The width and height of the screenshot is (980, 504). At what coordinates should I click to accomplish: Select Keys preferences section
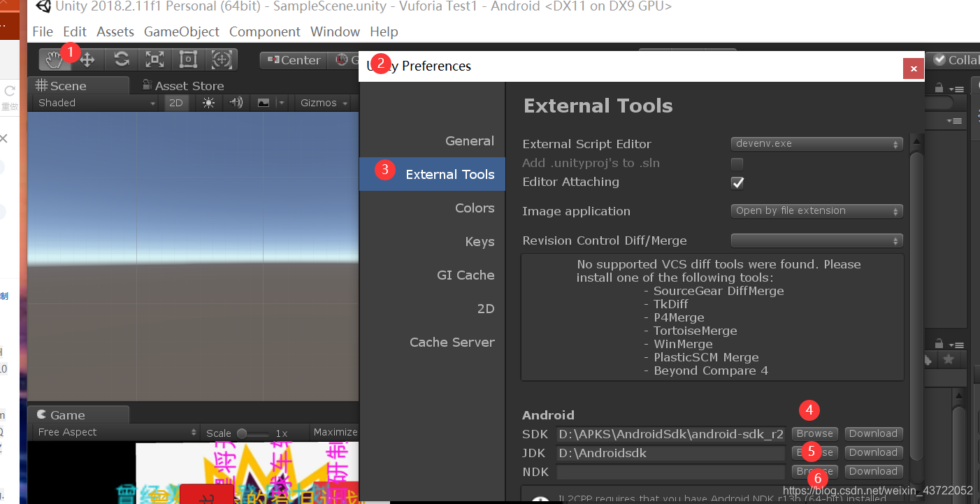[x=432, y=242]
